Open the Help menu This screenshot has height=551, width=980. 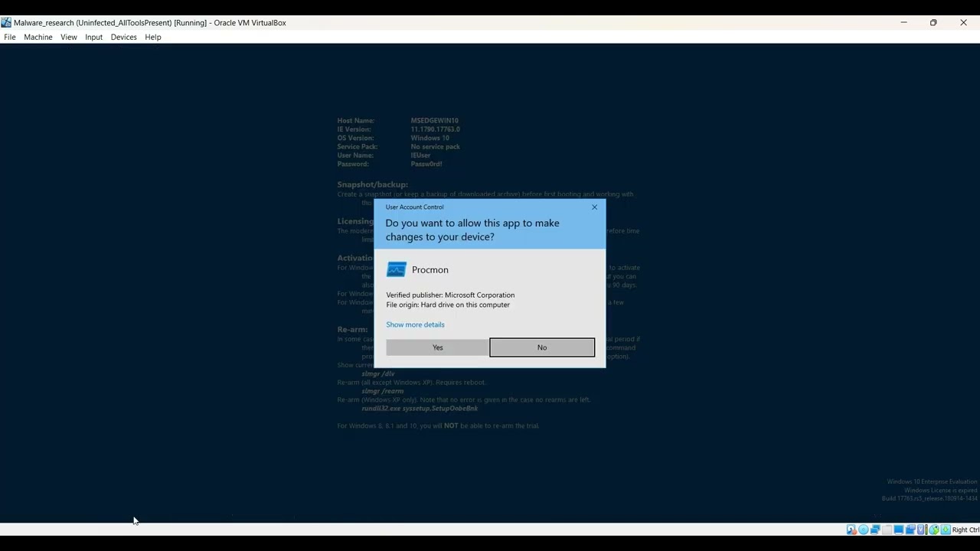tap(153, 37)
